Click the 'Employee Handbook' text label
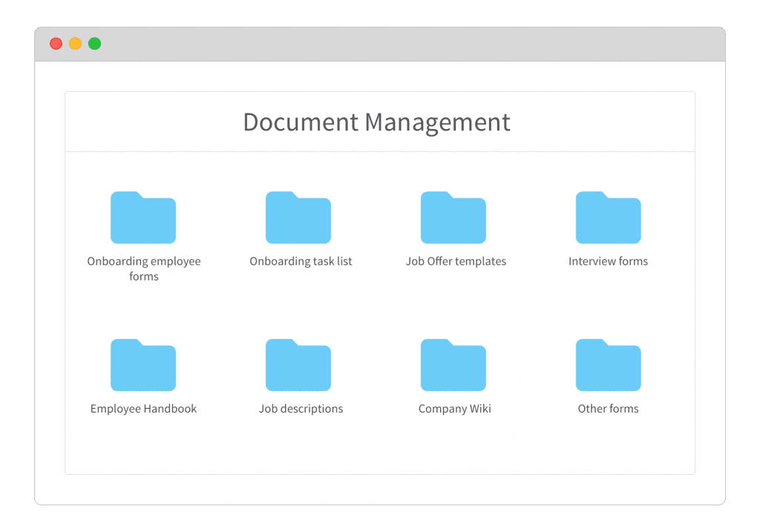 tap(143, 409)
